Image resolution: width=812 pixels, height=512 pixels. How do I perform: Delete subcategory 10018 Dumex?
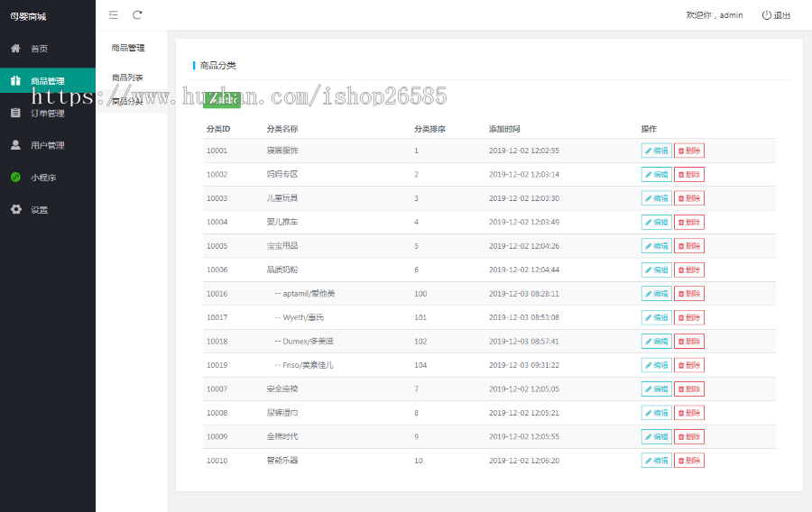click(x=689, y=341)
